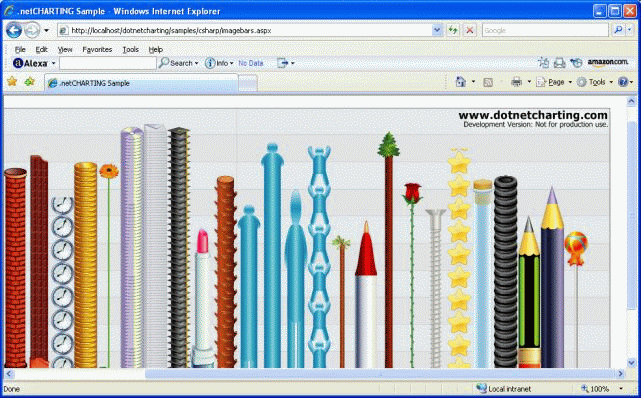Click the amazon.com toolbar link
This screenshot has width=641, height=398.
(x=607, y=63)
